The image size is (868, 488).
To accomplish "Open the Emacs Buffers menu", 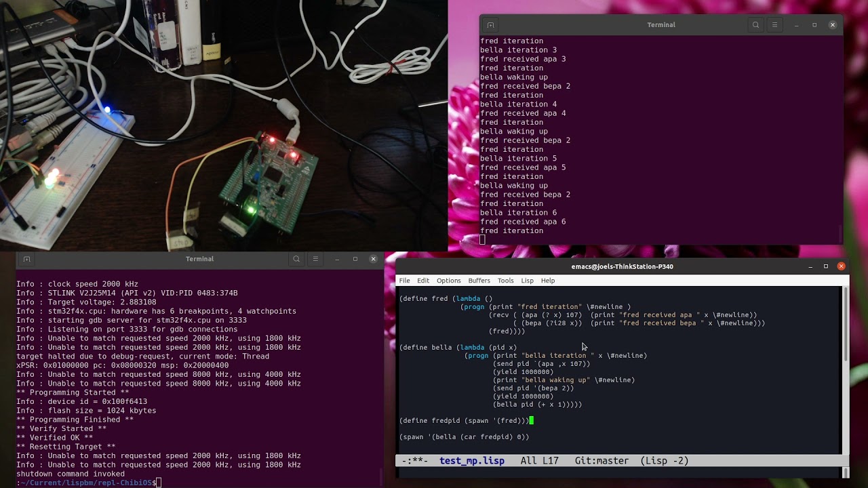I will pos(479,281).
